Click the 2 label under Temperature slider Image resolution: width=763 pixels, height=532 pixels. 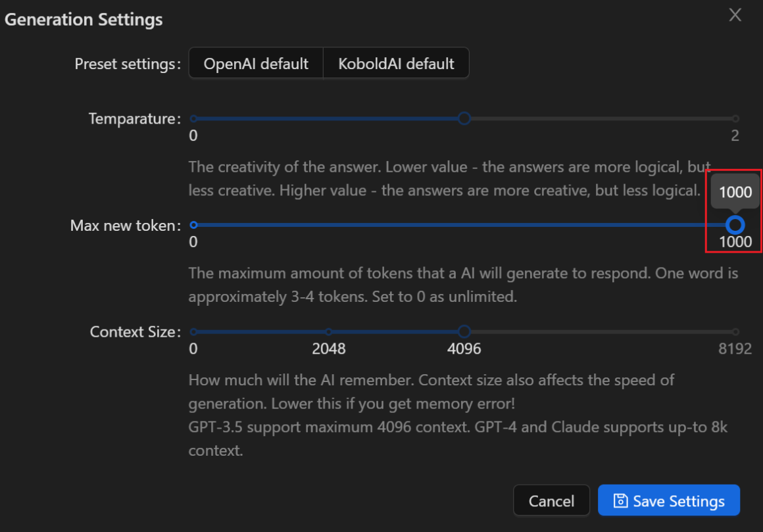(x=735, y=136)
